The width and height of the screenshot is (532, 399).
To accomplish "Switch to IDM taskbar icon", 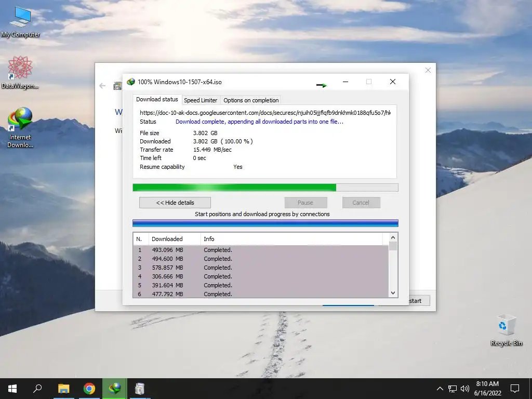I will click(x=115, y=389).
